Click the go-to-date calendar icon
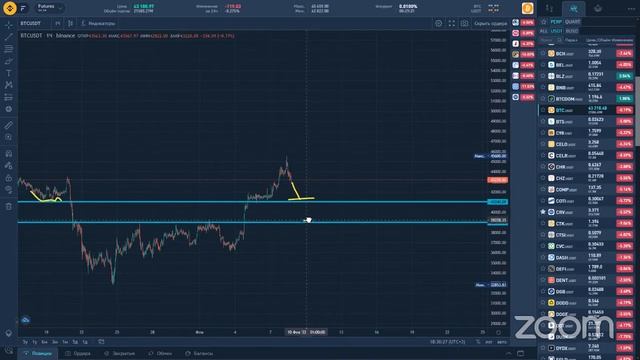The image size is (640, 360). click(x=101, y=342)
